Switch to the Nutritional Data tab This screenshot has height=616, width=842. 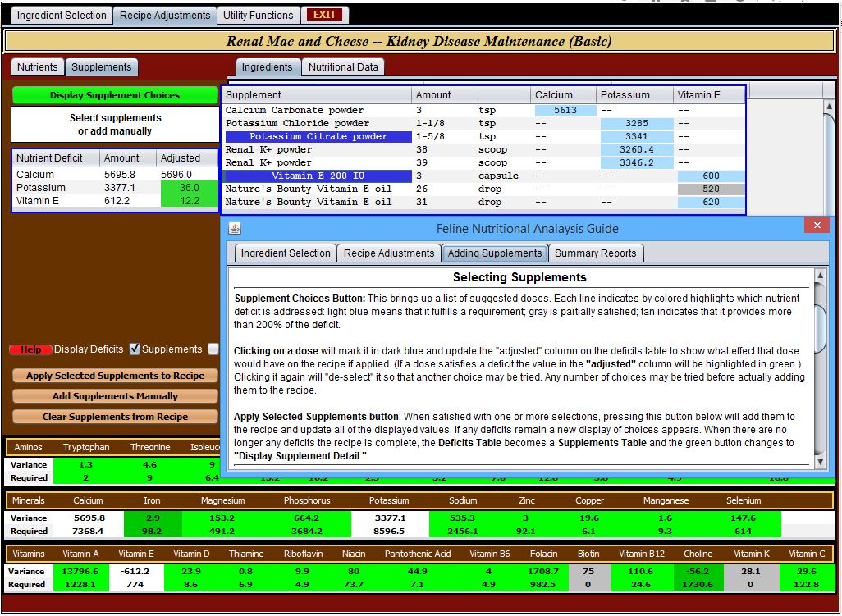pos(343,67)
